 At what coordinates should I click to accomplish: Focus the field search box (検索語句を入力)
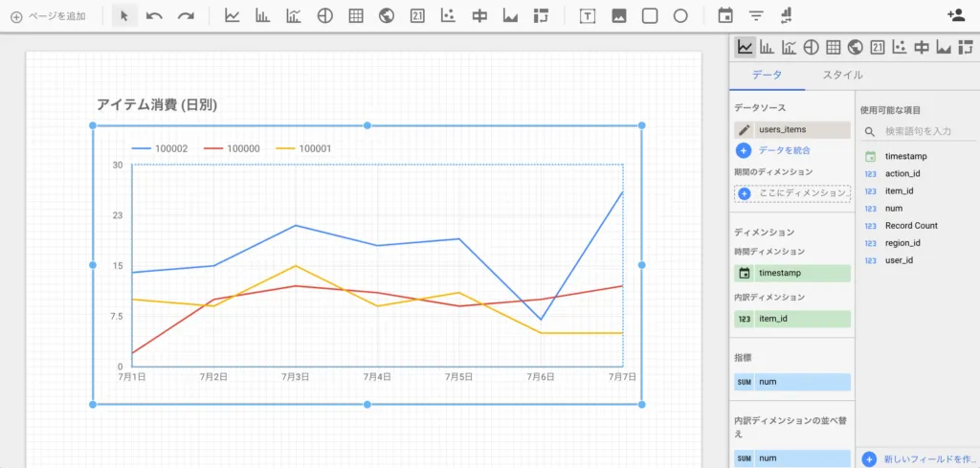(x=919, y=131)
